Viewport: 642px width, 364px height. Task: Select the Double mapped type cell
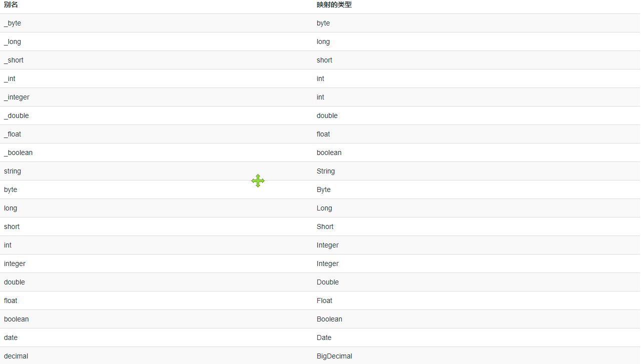tap(328, 282)
